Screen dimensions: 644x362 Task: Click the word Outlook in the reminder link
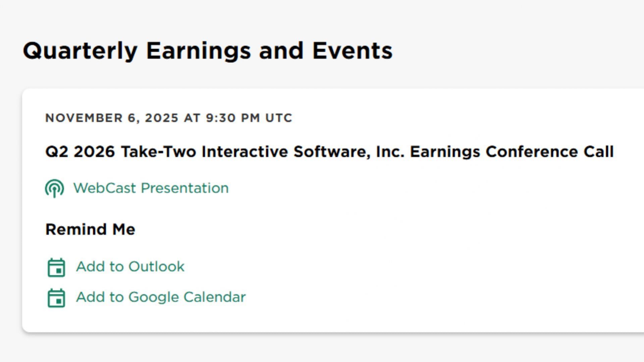pos(156,267)
